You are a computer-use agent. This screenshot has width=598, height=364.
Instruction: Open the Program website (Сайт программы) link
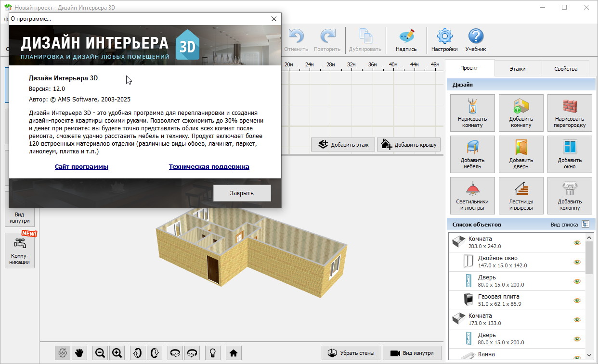(81, 167)
